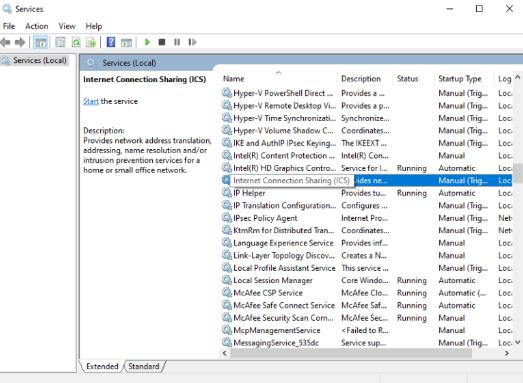
Task: Select IP Translation Configuration service
Action: (367, 206)
